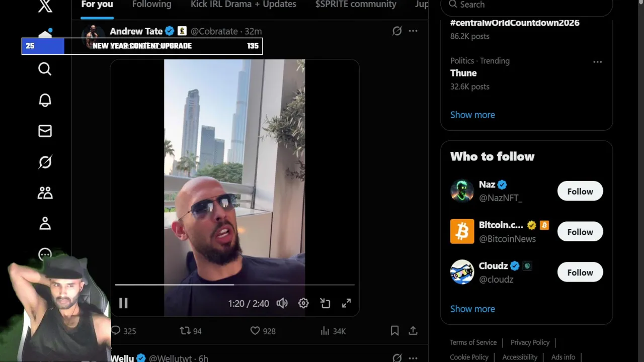644x362 pixels.
Task: Open Profile person icon in sidebar
Action: (45, 224)
